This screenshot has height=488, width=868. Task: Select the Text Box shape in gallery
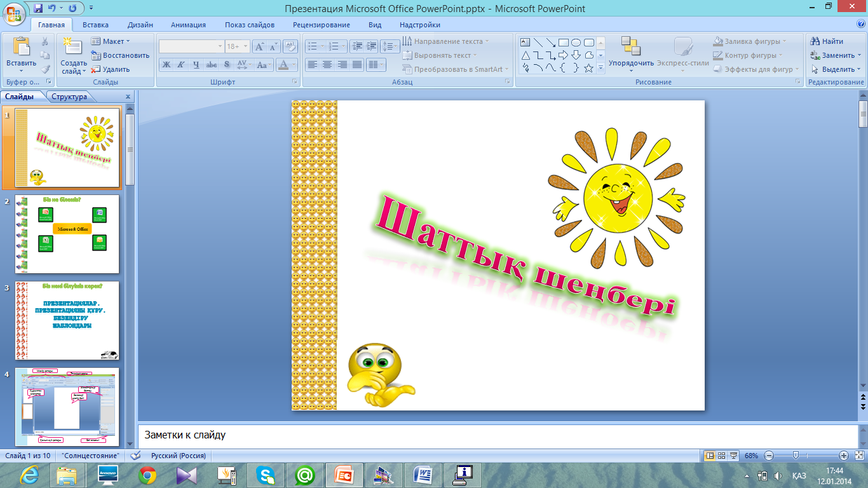click(526, 43)
